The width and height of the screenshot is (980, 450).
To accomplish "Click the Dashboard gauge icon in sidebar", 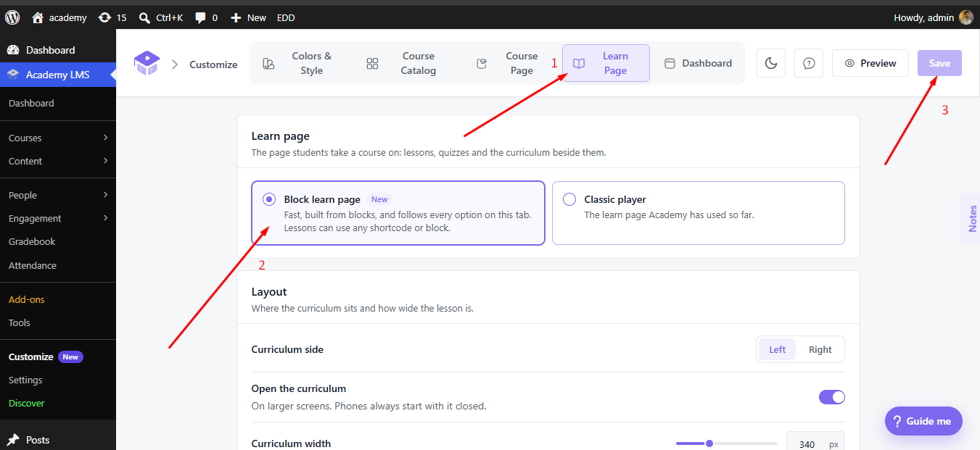I will (13, 50).
